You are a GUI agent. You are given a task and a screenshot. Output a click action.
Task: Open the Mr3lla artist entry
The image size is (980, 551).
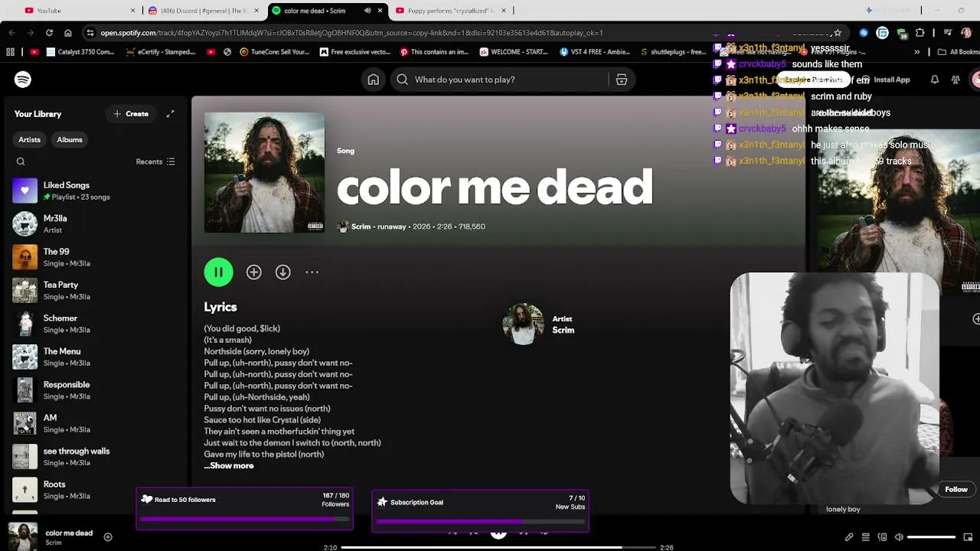pyautogui.click(x=94, y=223)
